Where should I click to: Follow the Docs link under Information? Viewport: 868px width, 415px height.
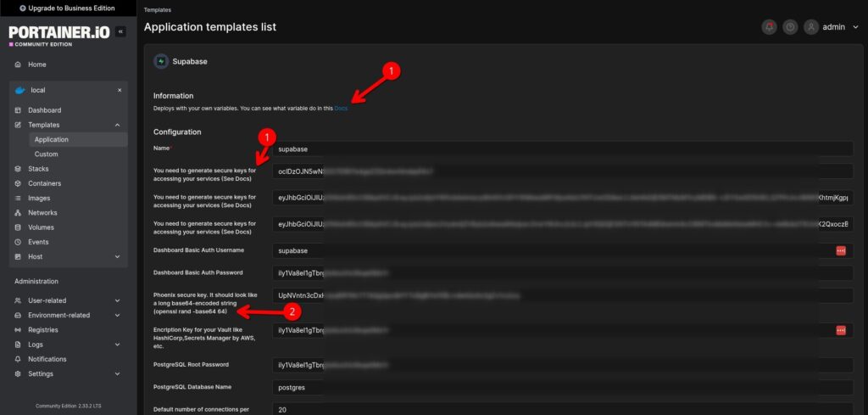tap(341, 109)
